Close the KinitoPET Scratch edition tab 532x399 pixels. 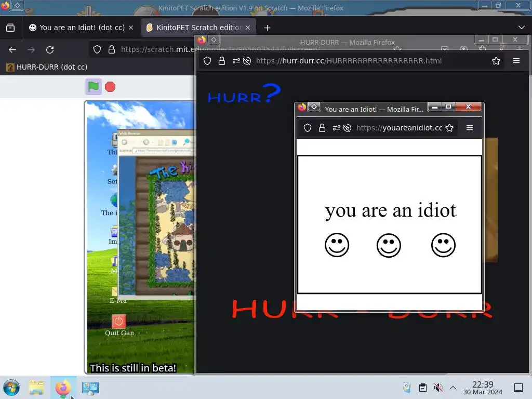pos(248,28)
